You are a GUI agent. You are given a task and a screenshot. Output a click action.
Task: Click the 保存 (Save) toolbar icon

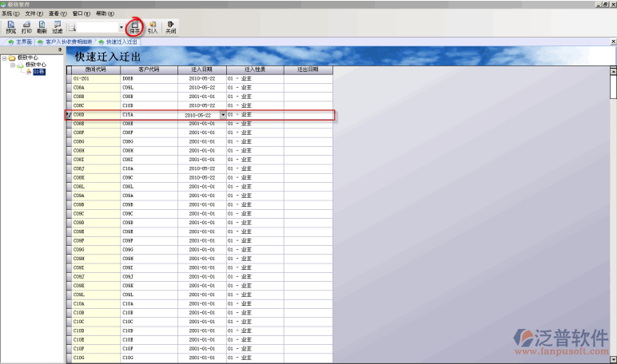135,28
